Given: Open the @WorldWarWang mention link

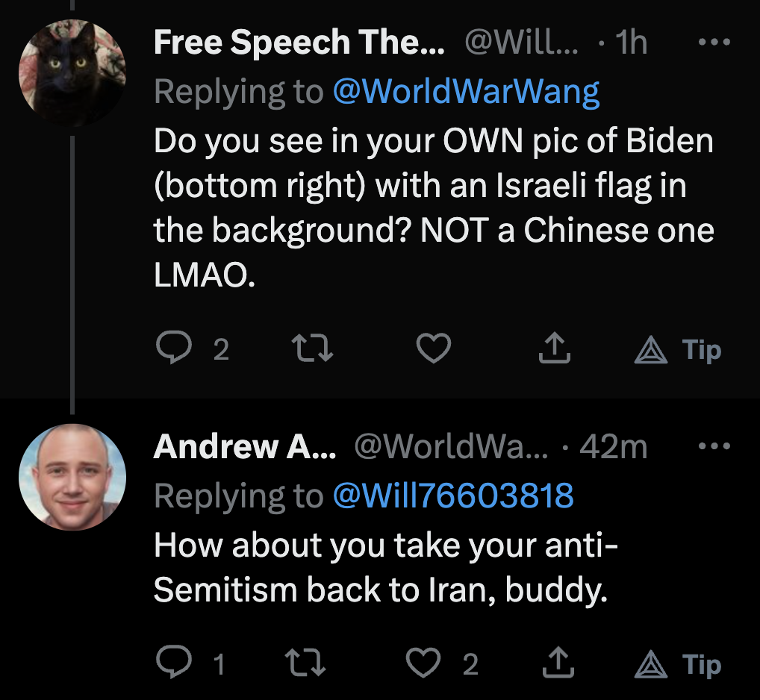Looking at the screenshot, I should point(466,92).
